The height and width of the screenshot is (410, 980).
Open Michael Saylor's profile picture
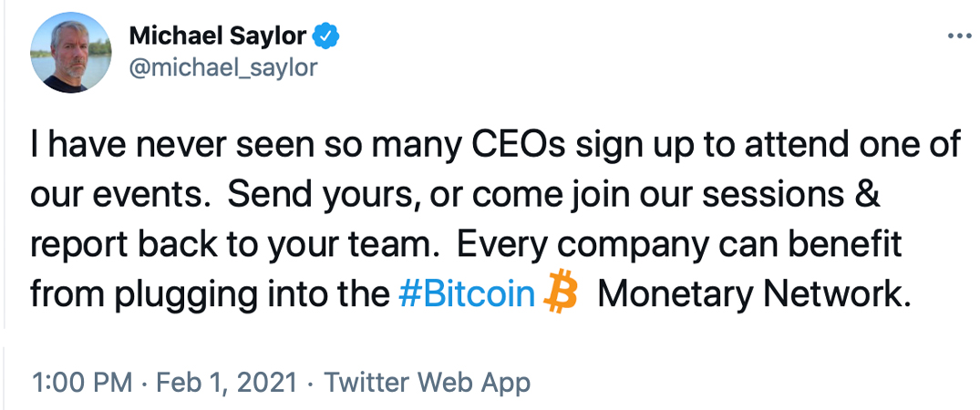pyautogui.click(x=69, y=54)
